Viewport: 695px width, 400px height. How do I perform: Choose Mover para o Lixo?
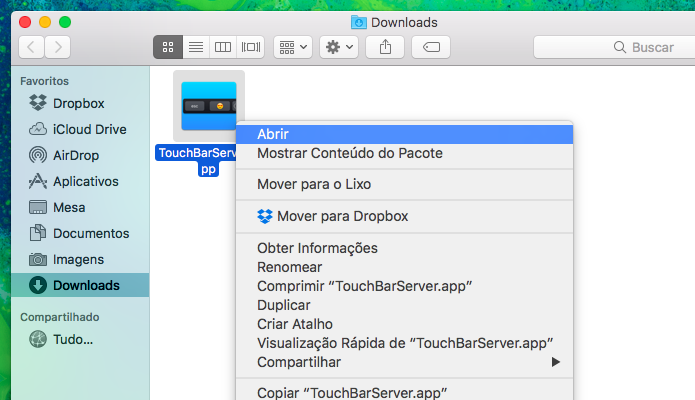click(x=404, y=184)
